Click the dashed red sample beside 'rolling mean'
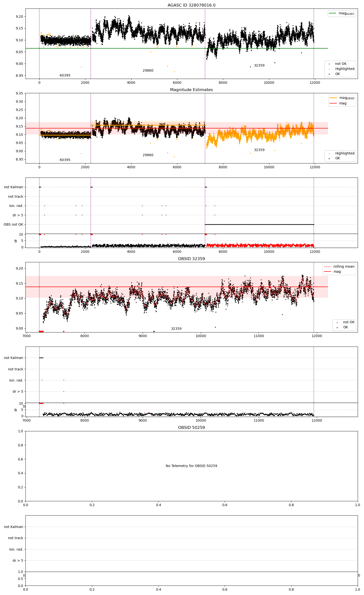 328,267
